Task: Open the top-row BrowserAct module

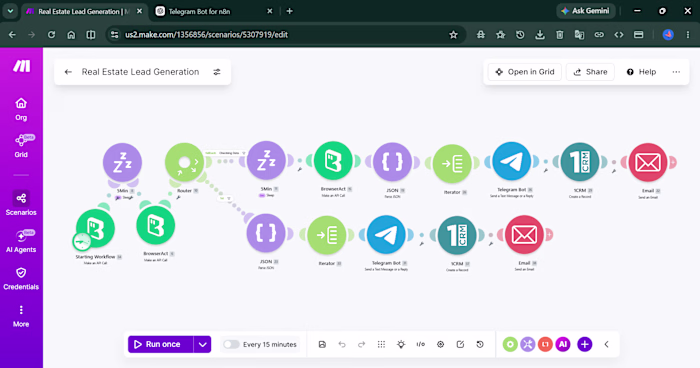Action: [x=333, y=161]
